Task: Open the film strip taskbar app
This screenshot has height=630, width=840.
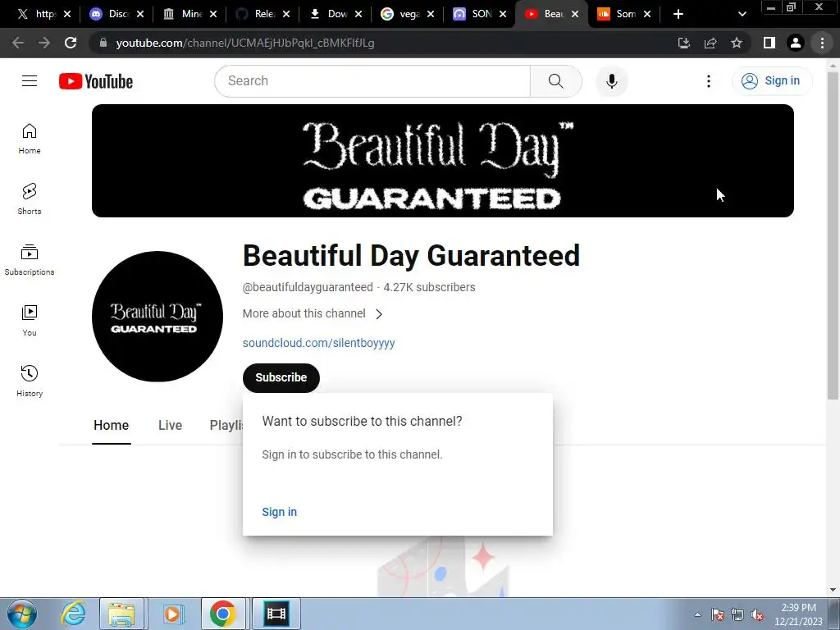Action: tap(276, 614)
